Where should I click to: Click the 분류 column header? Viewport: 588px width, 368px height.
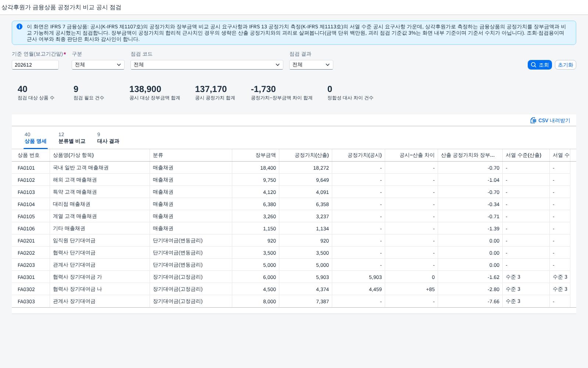click(191, 155)
